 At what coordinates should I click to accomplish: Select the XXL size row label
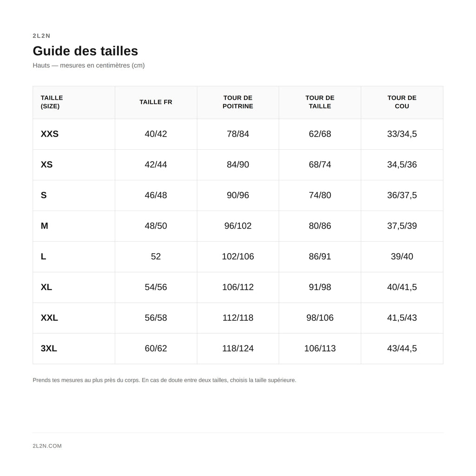49,318
